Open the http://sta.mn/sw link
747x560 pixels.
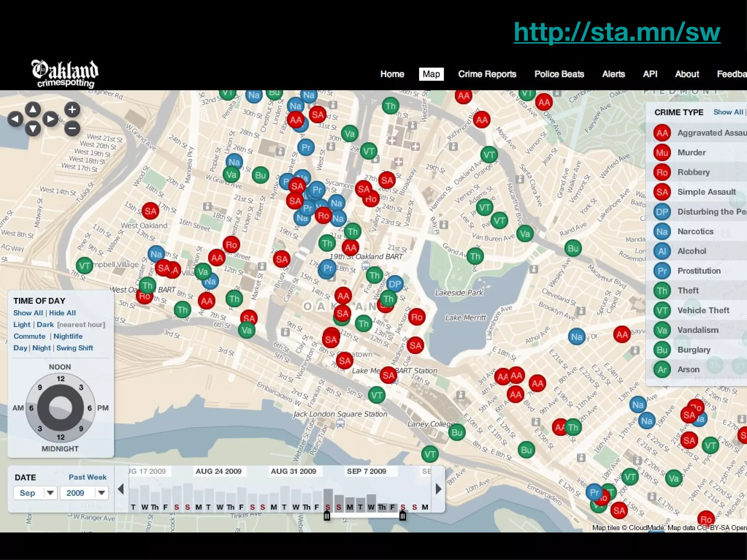[x=617, y=32]
